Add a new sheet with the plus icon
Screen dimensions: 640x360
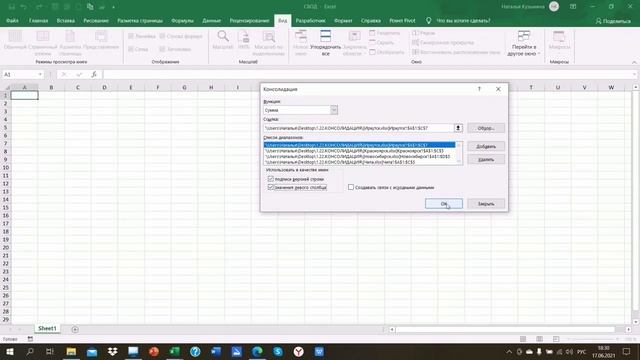click(x=75, y=329)
